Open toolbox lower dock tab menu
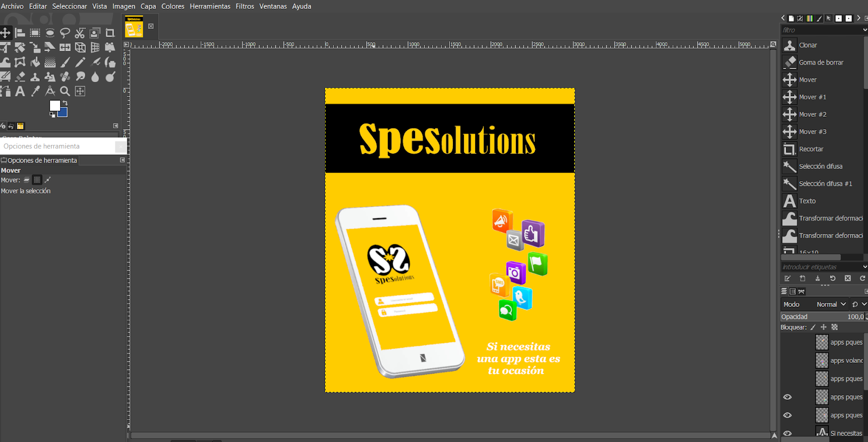This screenshot has width=868, height=442. point(116,125)
